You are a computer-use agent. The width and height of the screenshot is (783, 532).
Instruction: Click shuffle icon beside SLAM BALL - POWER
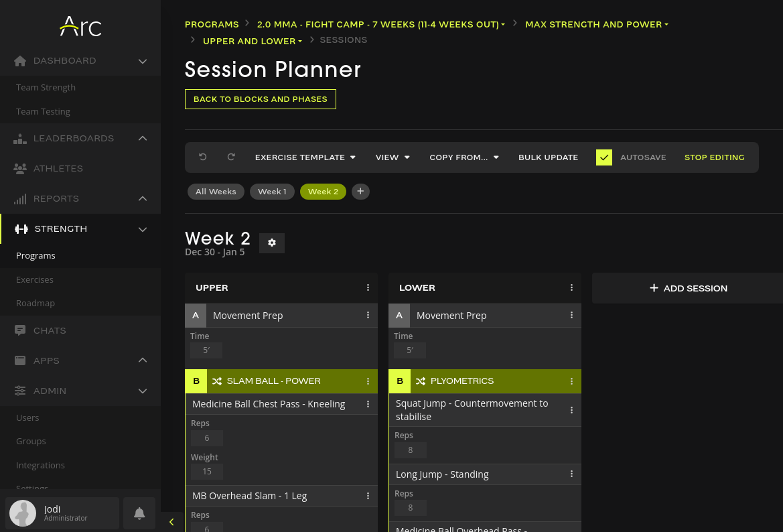[x=217, y=381]
